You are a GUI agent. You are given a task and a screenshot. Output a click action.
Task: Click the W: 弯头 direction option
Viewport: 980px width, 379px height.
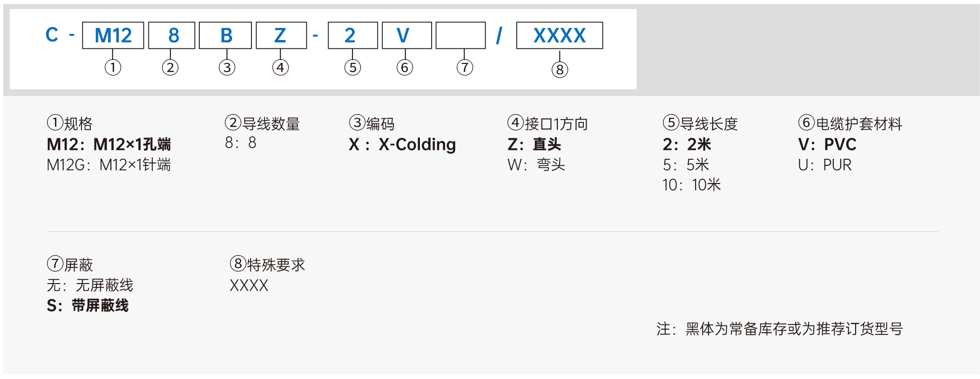(x=536, y=165)
